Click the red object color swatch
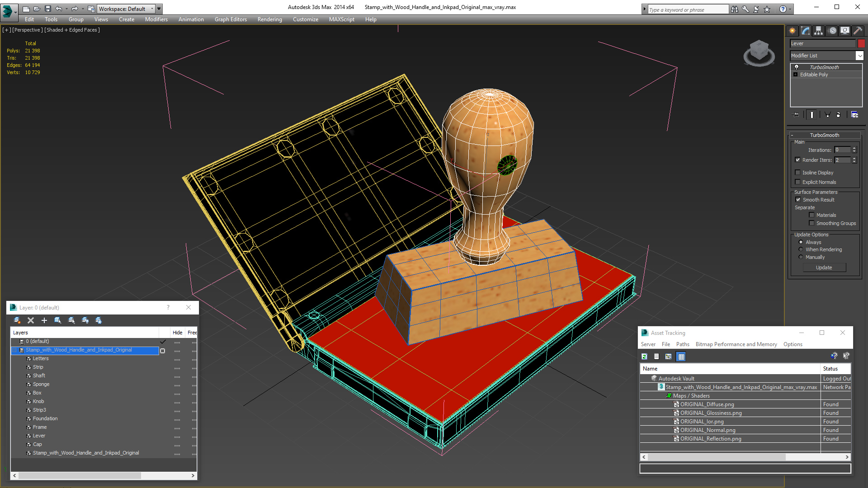868x488 pixels. 861,43
